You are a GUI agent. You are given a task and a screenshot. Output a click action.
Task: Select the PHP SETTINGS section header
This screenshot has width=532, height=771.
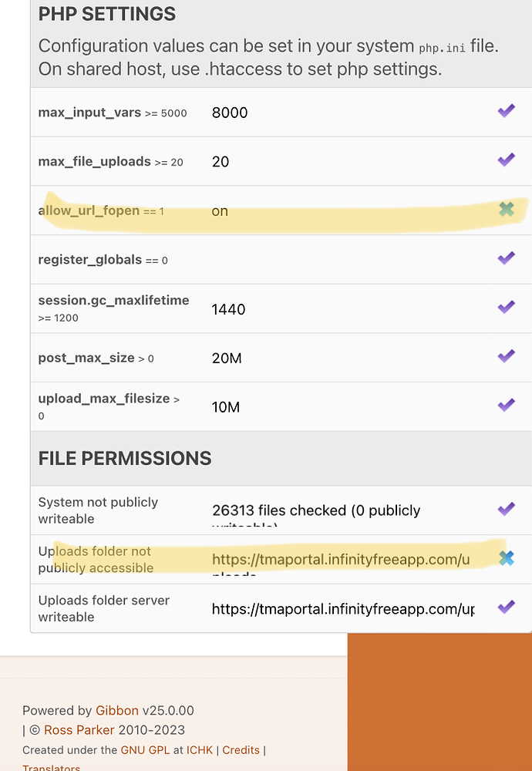pos(106,14)
